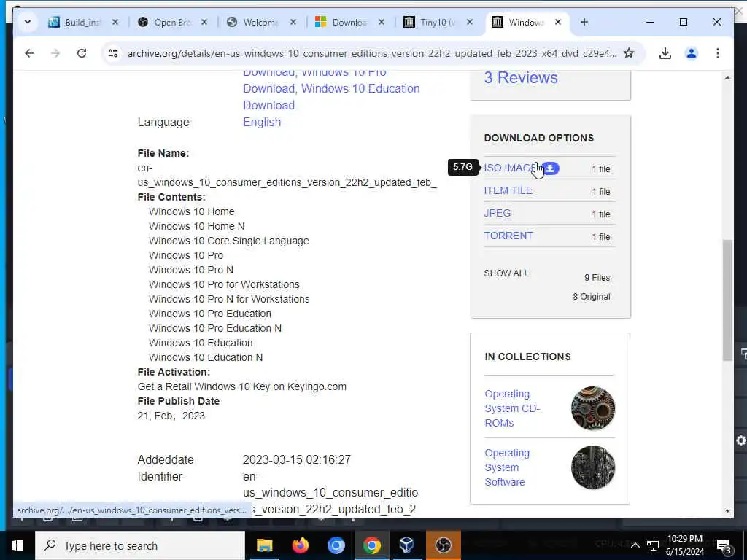747x560 pixels.
Task: Click the address bar URL field
Action: coord(371,53)
